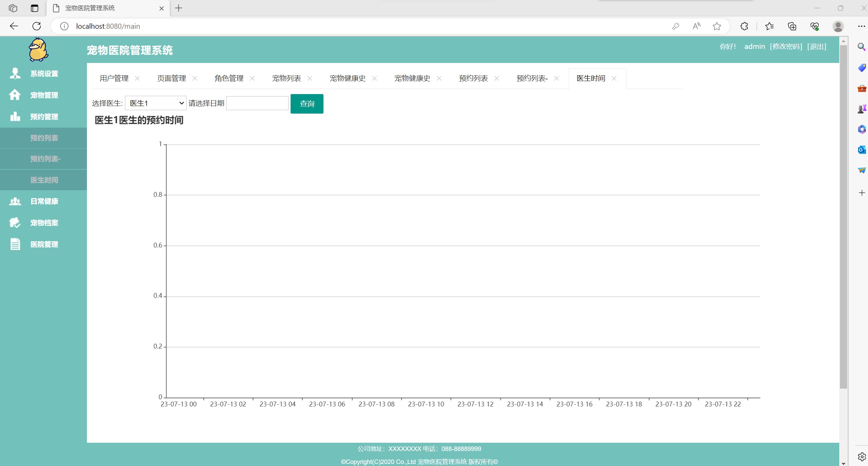The width and height of the screenshot is (868, 466).
Task: Click the read aloud icon
Action: pyautogui.click(x=696, y=26)
